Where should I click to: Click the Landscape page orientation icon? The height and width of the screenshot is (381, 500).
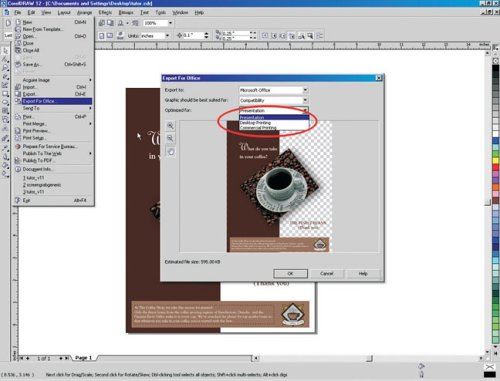(110, 36)
